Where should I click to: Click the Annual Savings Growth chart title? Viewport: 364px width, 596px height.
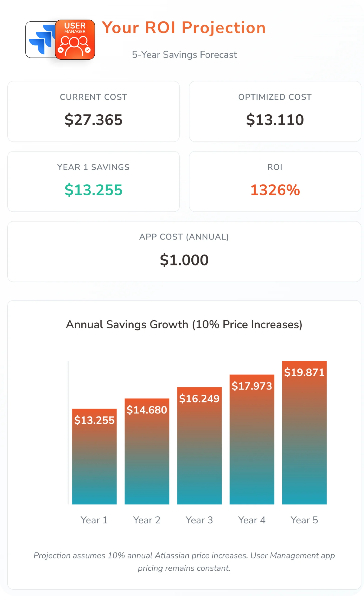point(184,324)
